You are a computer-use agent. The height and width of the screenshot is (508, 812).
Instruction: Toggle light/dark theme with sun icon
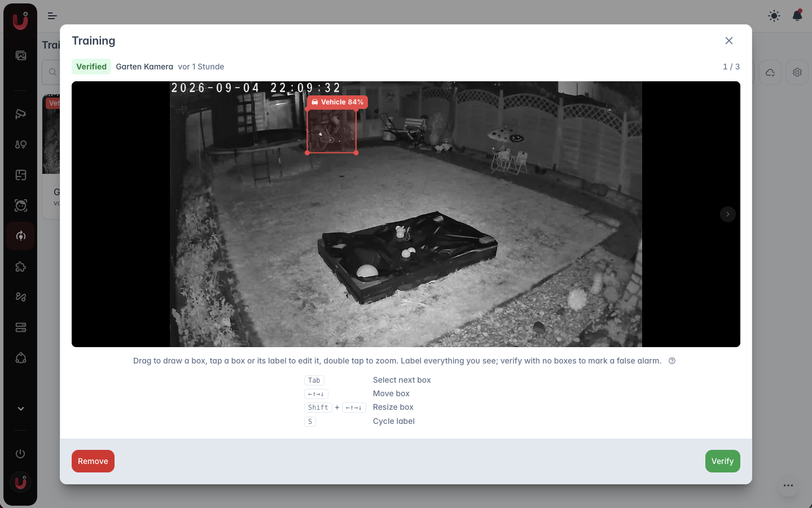(774, 16)
